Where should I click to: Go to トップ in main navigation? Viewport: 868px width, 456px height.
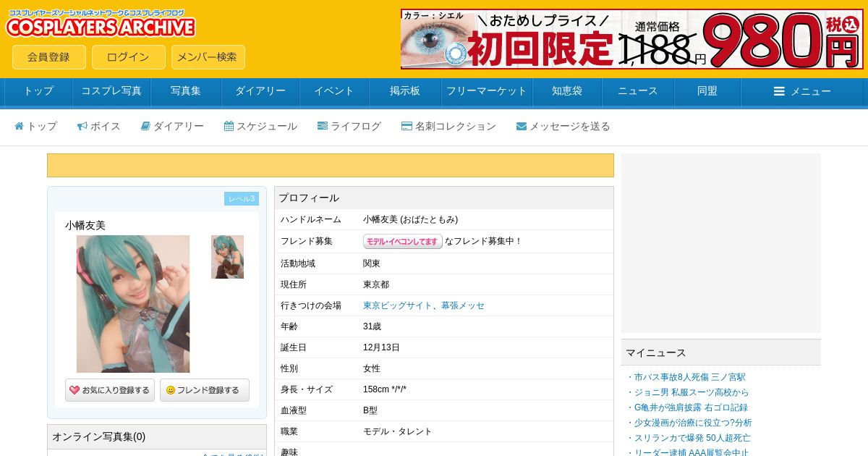point(38,91)
